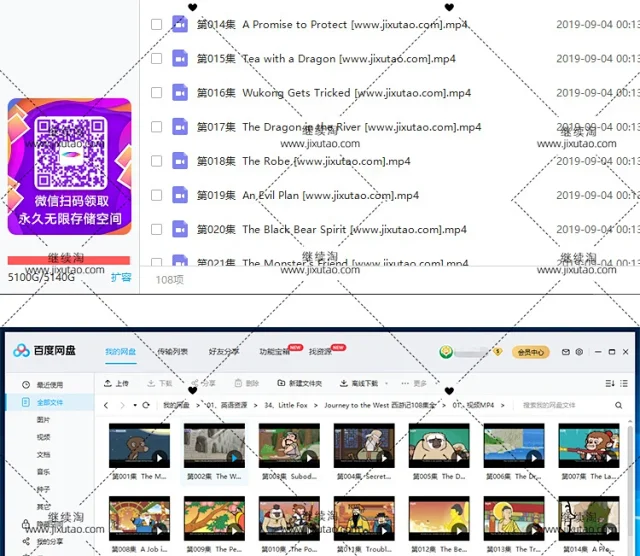
Task: Tick the checkbox for 第015集 Tea with a Dragon
Action: (x=156, y=58)
